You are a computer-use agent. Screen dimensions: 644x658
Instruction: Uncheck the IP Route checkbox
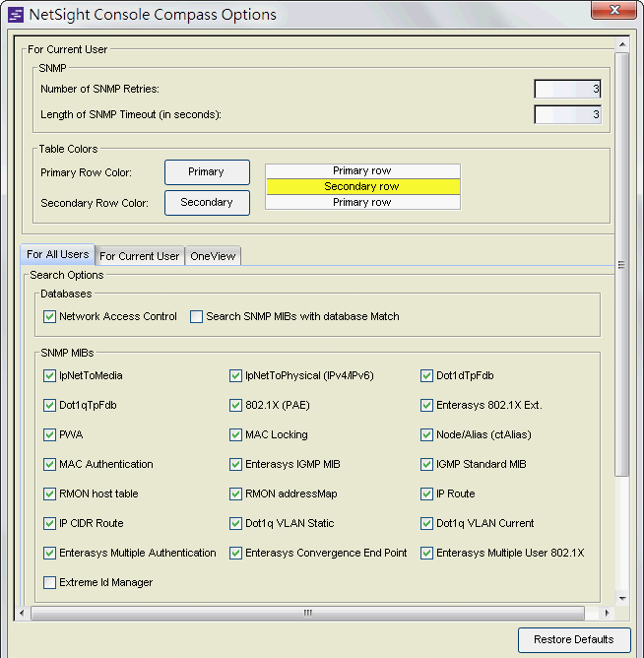[x=426, y=493]
